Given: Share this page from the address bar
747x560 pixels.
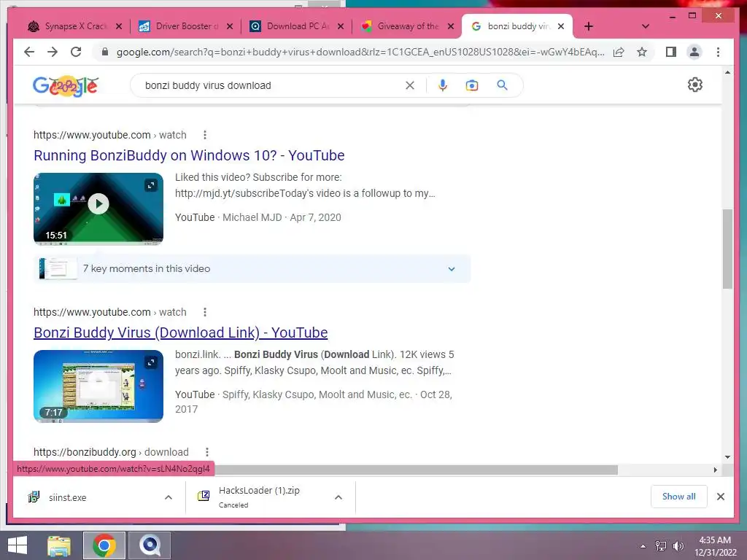Looking at the screenshot, I should pos(619,52).
